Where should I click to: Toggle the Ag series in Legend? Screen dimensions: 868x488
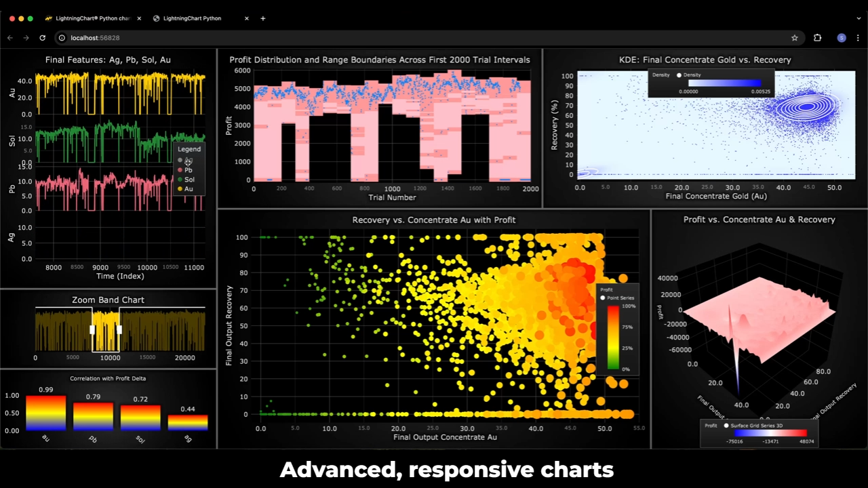pyautogui.click(x=184, y=161)
